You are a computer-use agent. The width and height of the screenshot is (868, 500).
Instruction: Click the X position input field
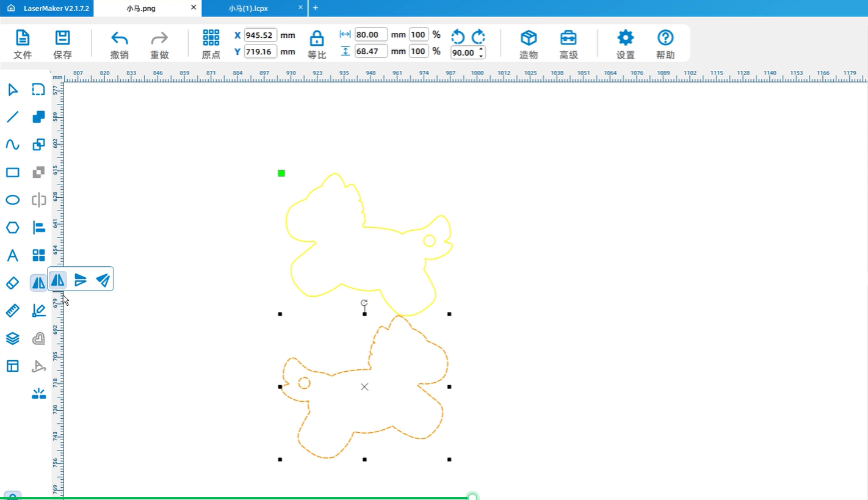click(261, 35)
